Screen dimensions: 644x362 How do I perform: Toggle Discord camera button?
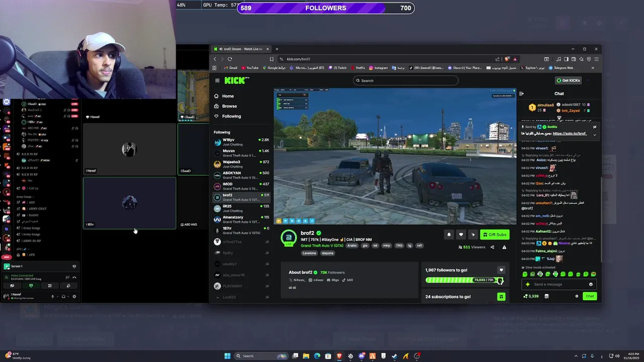click(12, 286)
